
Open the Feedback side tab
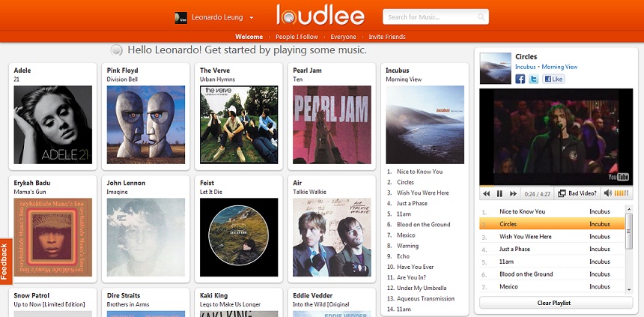tap(6, 262)
